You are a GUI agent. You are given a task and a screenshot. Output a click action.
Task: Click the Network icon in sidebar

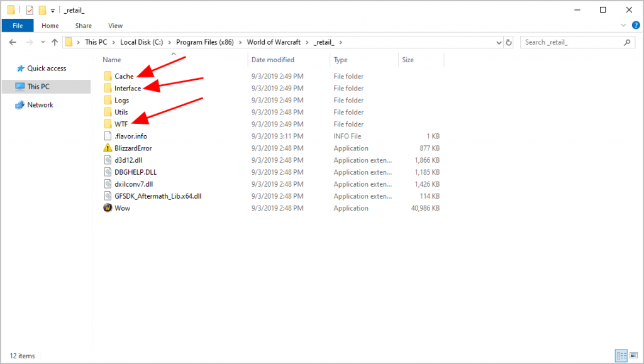19,105
